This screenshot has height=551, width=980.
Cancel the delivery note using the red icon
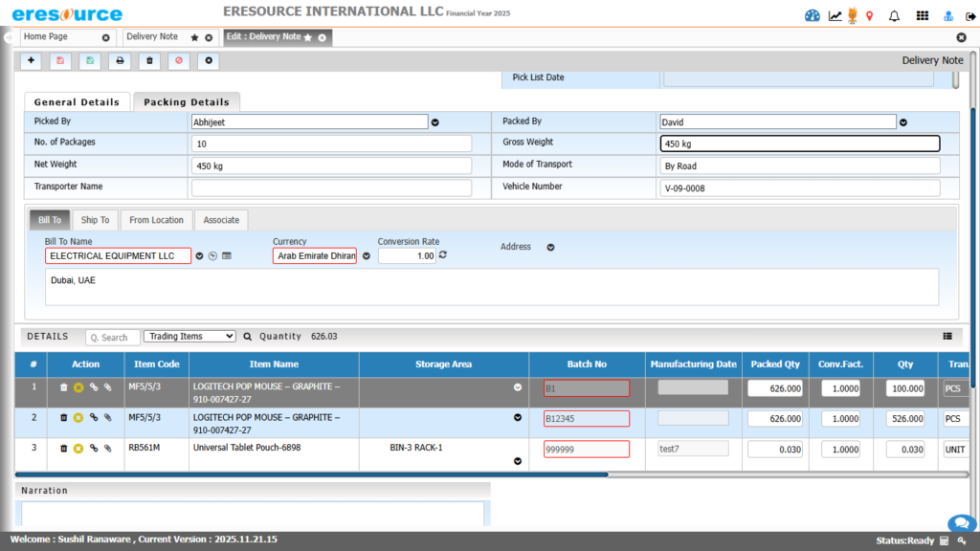coord(180,60)
